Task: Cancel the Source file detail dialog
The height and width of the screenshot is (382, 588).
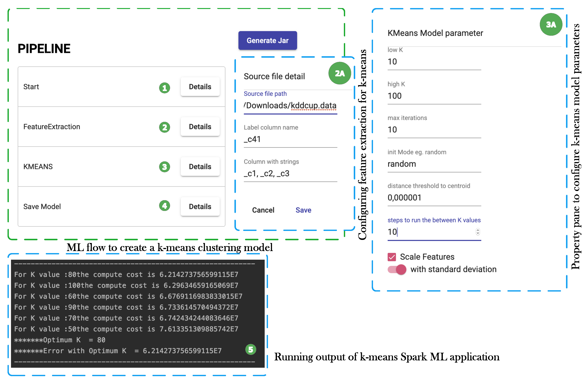Action: coord(263,210)
